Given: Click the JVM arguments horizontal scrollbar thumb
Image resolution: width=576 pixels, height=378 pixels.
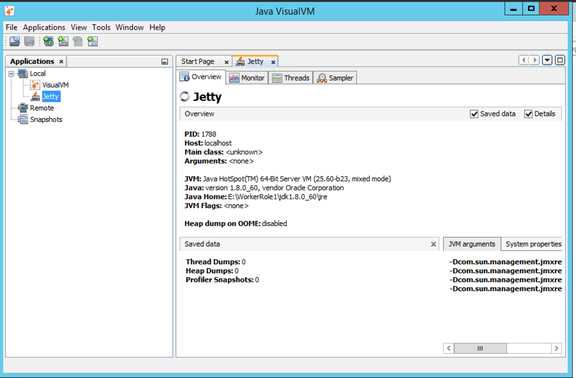Looking at the screenshot, I should click(x=480, y=348).
